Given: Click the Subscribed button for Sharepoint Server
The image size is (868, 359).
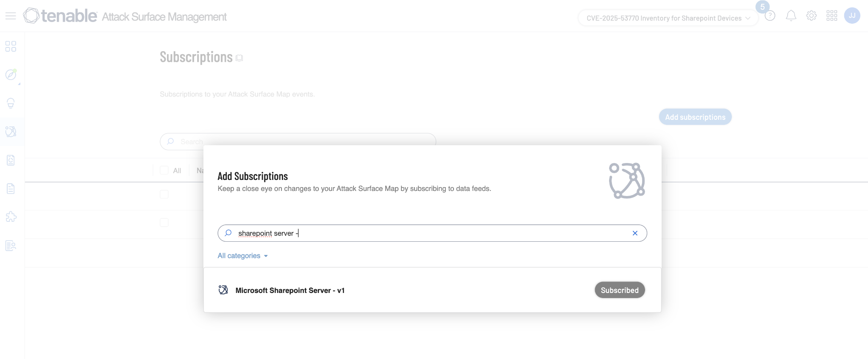Looking at the screenshot, I should [x=620, y=290].
